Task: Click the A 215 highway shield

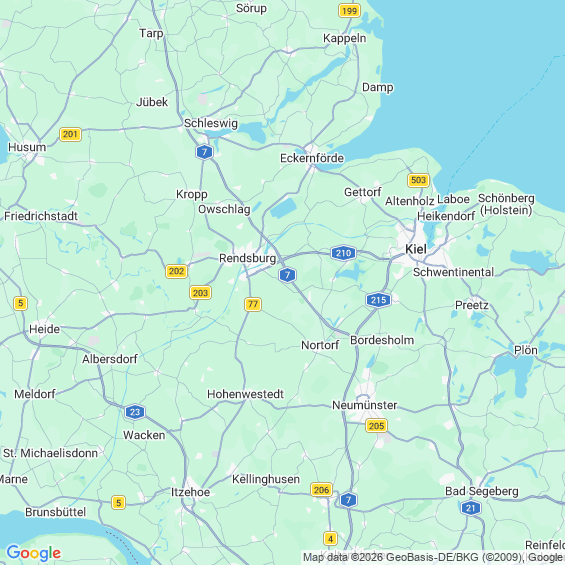Action: coord(378,300)
